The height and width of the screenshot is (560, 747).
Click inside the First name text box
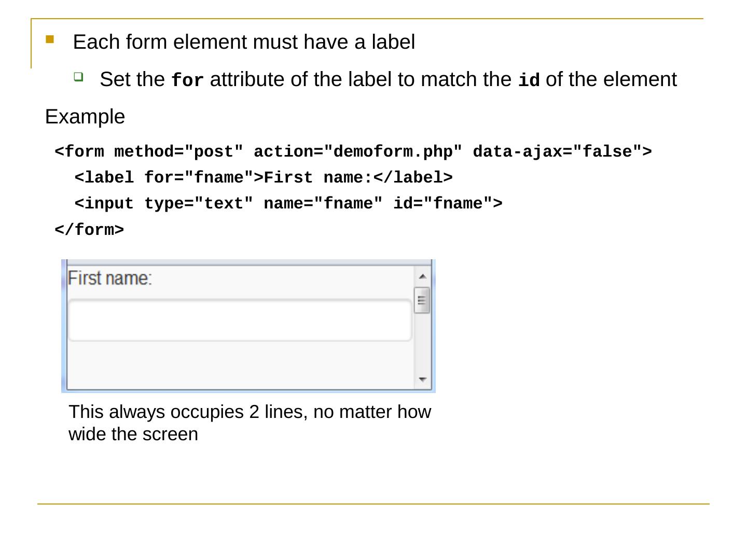tap(240, 320)
